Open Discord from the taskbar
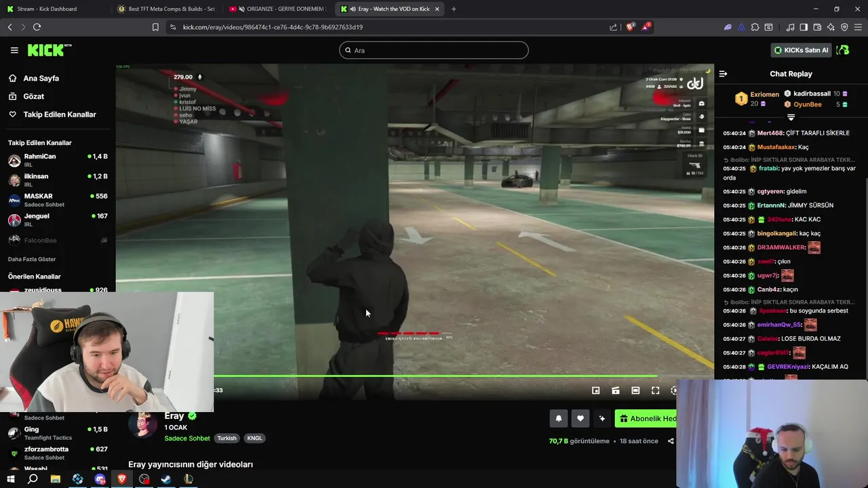This screenshot has height=488, width=868. 100,479
